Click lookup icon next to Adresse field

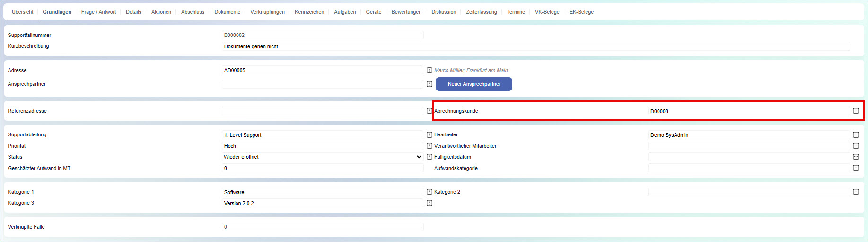pyautogui.click(x=429, y=70)
